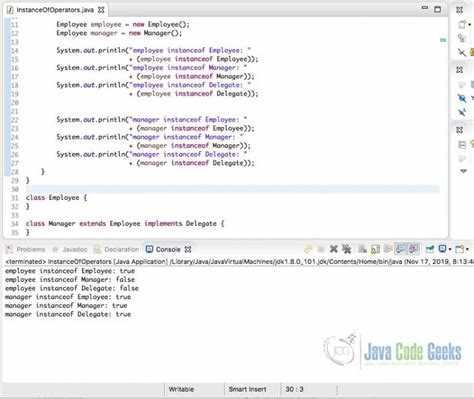Click console output 'employee instanceof Employee: true'
This screenshot has height=399, width=474.
tap(70, 271)
